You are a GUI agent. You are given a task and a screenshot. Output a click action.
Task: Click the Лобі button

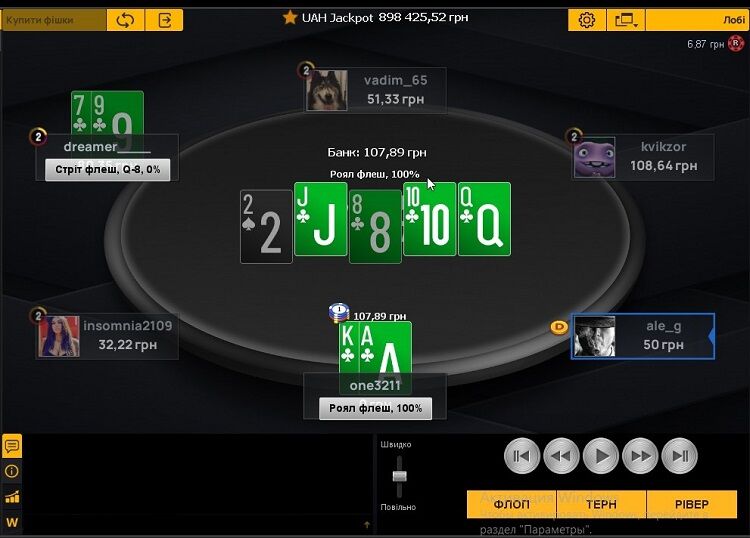point(697,20)
